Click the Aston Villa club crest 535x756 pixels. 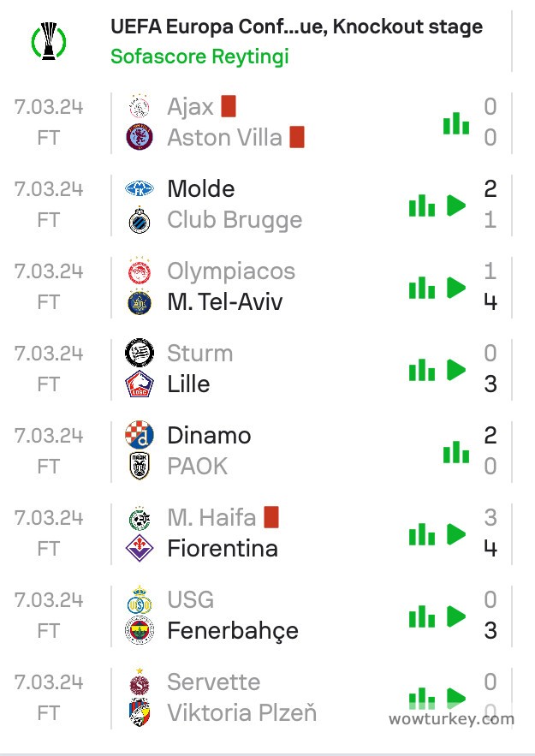tap(139, 138)
